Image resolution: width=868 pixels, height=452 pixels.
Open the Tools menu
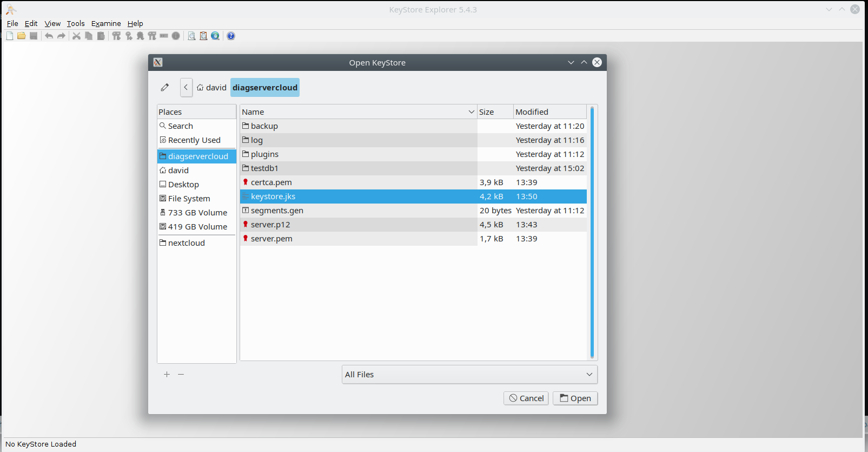(x=76, y=23)
